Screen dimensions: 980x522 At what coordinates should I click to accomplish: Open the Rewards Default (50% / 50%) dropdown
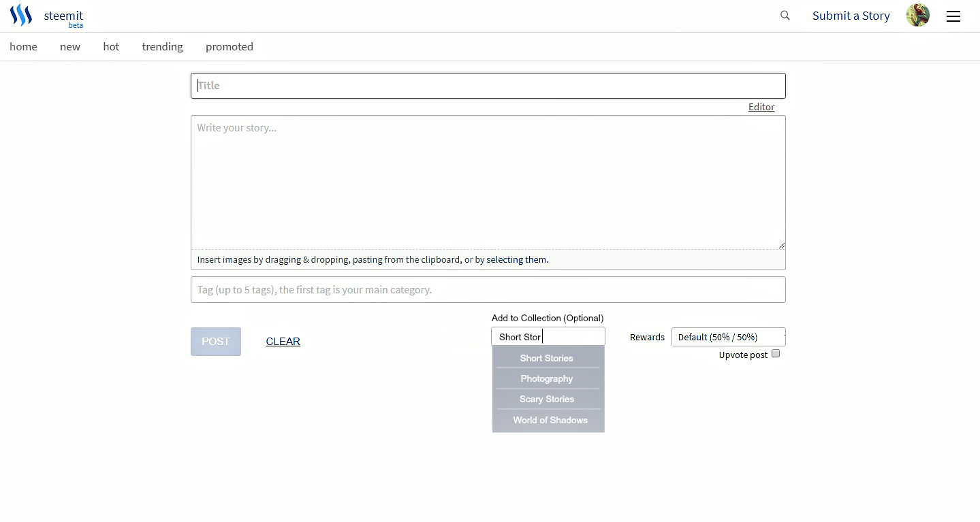pos(729,337)
